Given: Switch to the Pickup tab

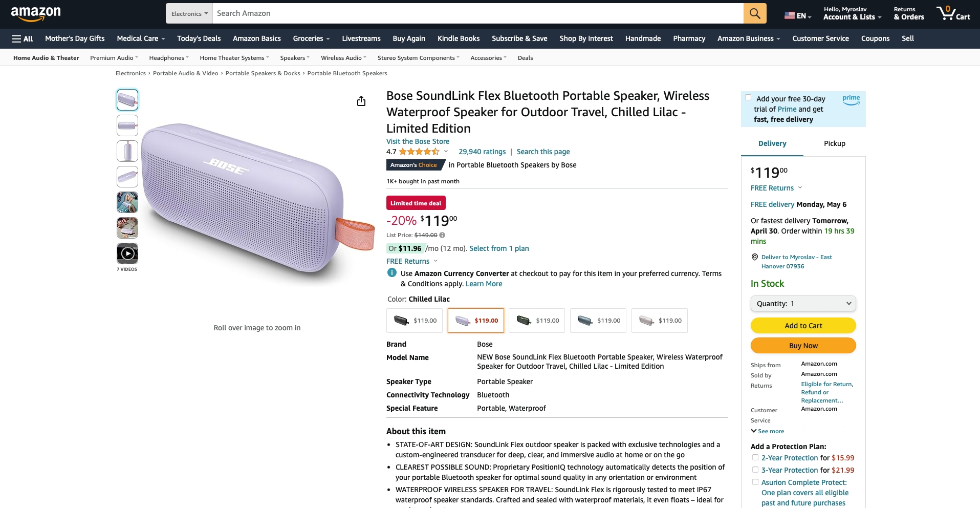Looking at the screenshot, I should 834,143.
